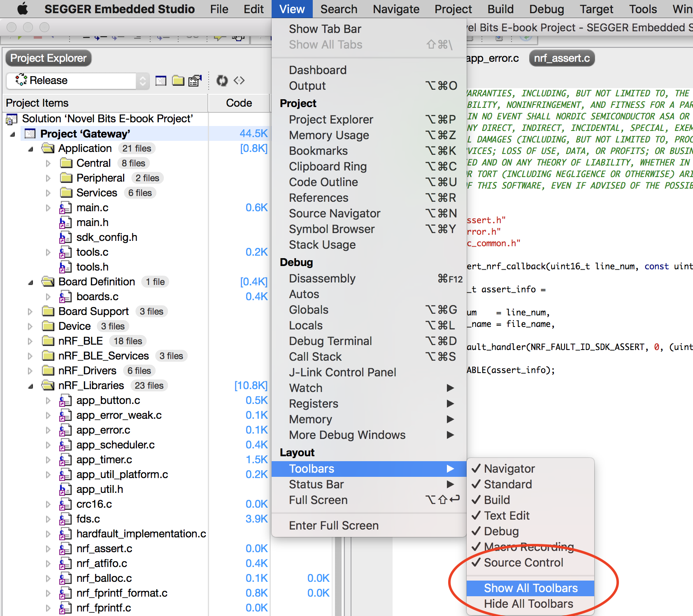The height and width of the screenshot is (616, 693).
Task: Click the fds.c file icon
Action: [65, 519]
